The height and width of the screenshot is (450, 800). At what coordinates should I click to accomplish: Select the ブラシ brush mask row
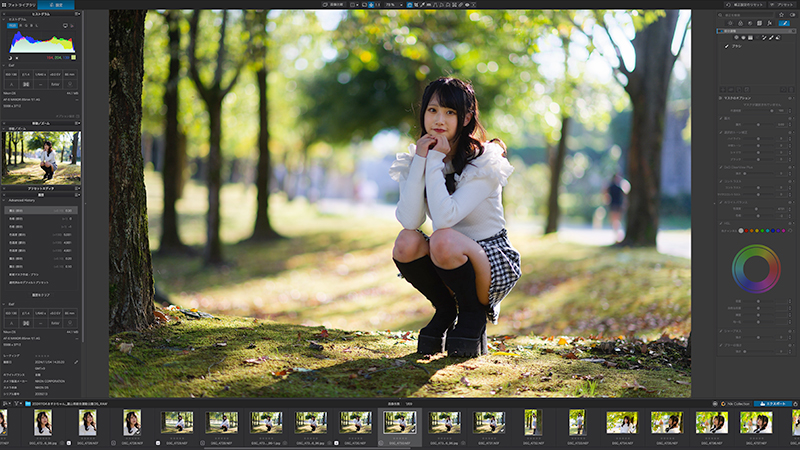(x=755, y=46)
